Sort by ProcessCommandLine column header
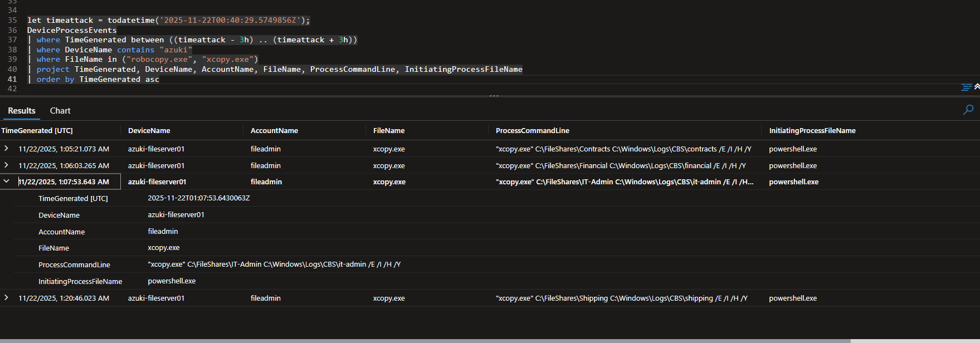Screen dimensions: 980x343 [x=533, y=130]
